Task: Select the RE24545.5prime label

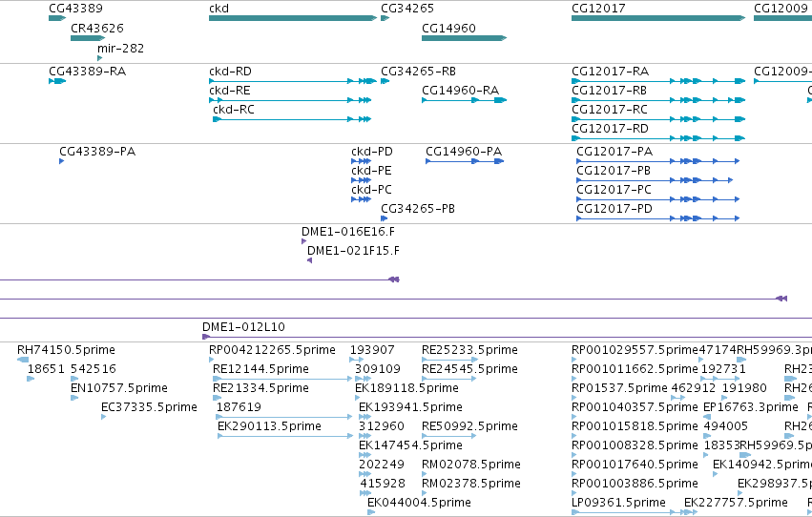Action: coord(469,369)
